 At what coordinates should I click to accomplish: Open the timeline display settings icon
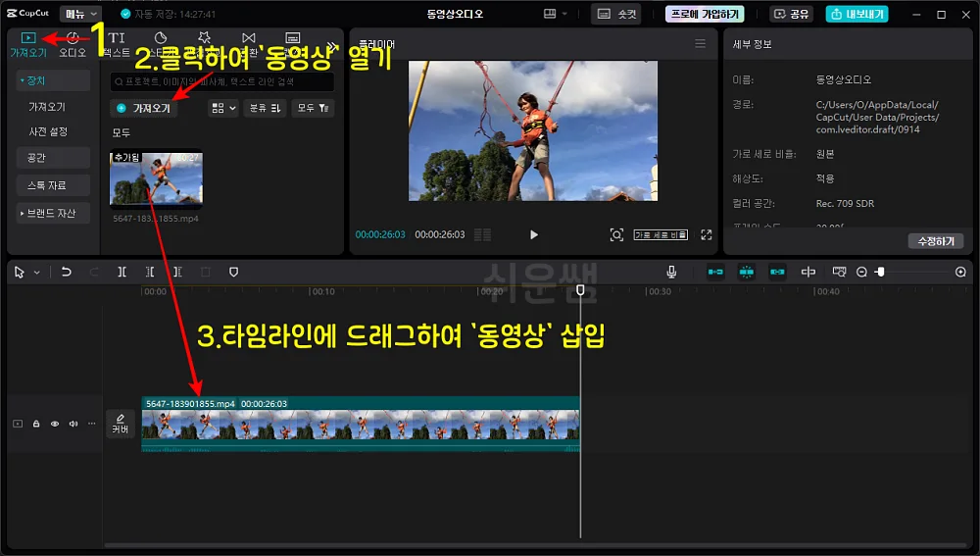coord(839,272)
